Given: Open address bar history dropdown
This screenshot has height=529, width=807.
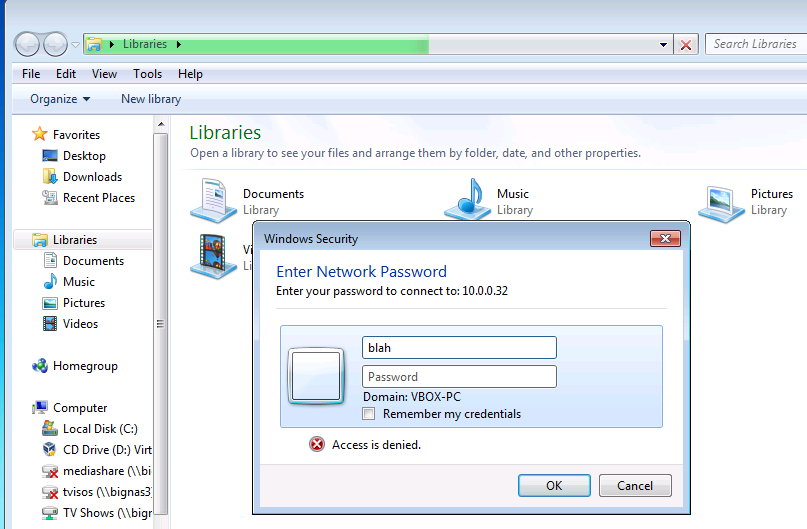Looking at the screenshot, I should [663, 45].
